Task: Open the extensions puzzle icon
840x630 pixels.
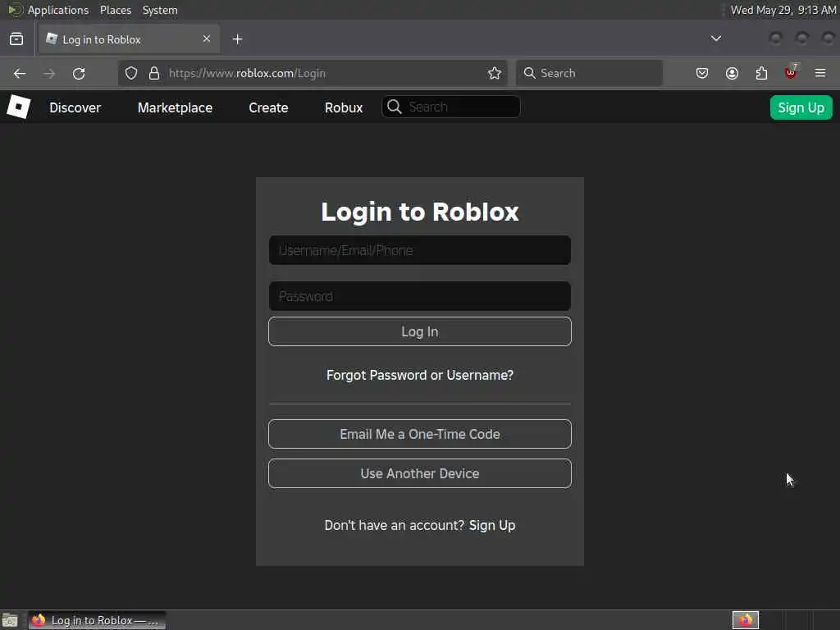Action: pos(761,73)
